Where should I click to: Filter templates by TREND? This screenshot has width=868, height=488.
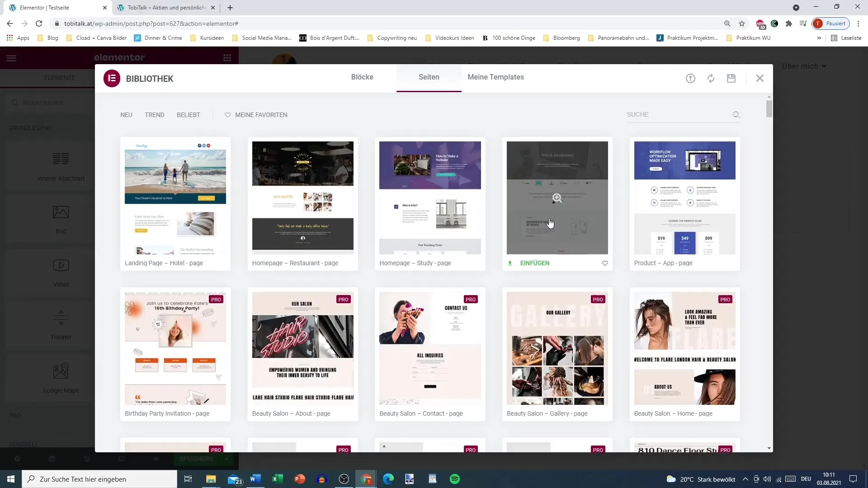point(154,115)
